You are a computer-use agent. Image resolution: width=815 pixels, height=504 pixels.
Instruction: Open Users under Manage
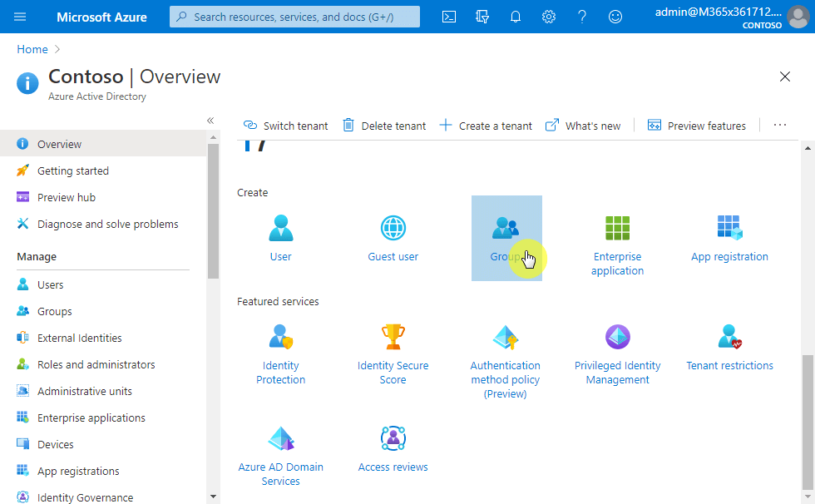tap(103, 284)
